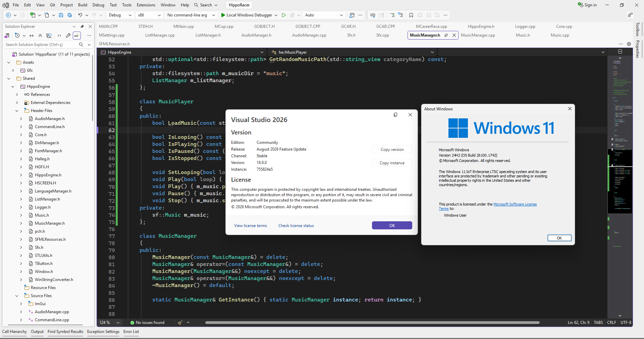Click the Copy instance button

click(x=392, y=163)
